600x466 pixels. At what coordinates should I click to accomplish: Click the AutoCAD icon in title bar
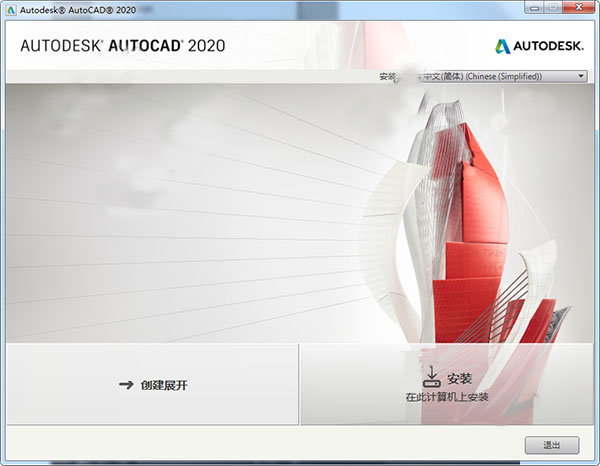tap(11, 10)
